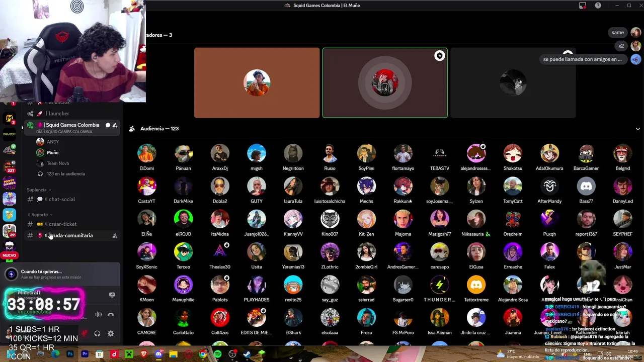Open the 'same' chat bubble
Image resolution: width=644 pixels, height=362 pixels.
tap(617, 33)
